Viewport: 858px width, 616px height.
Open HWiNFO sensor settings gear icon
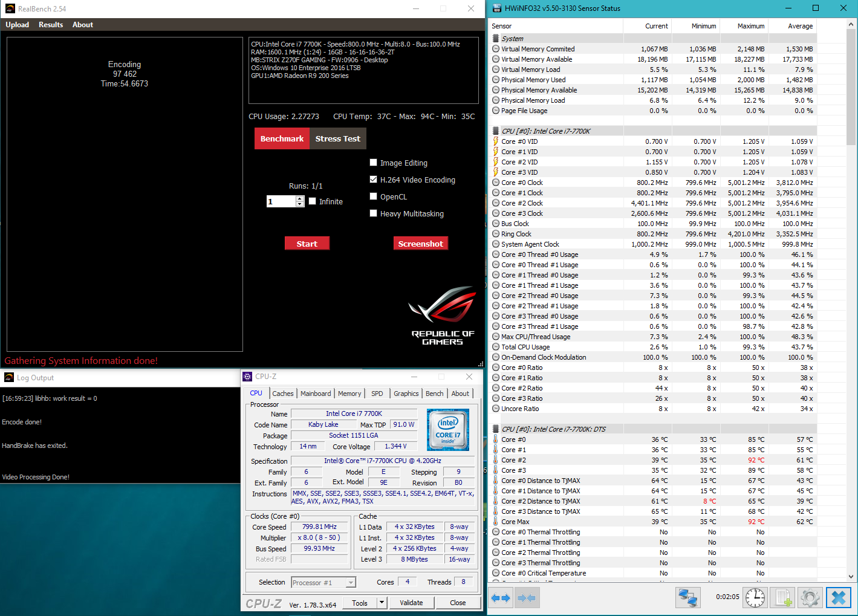810,597
